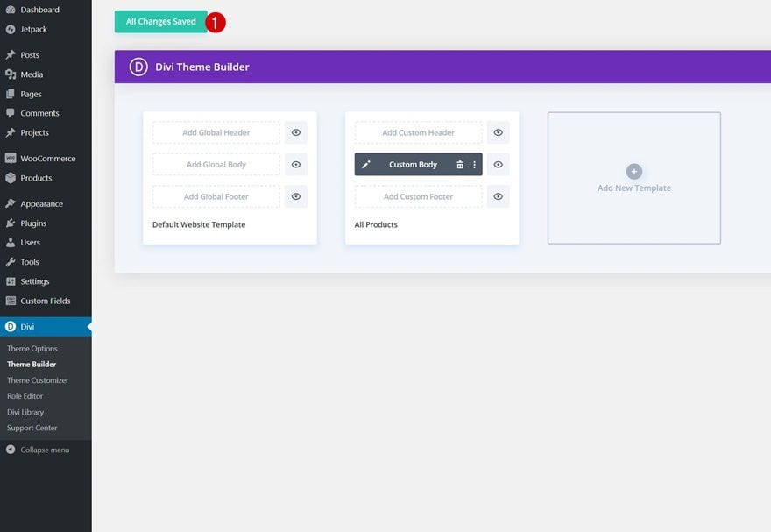Open the Plugins section icon
Viewport: 771px width, 532px height.
pos(11,223)
